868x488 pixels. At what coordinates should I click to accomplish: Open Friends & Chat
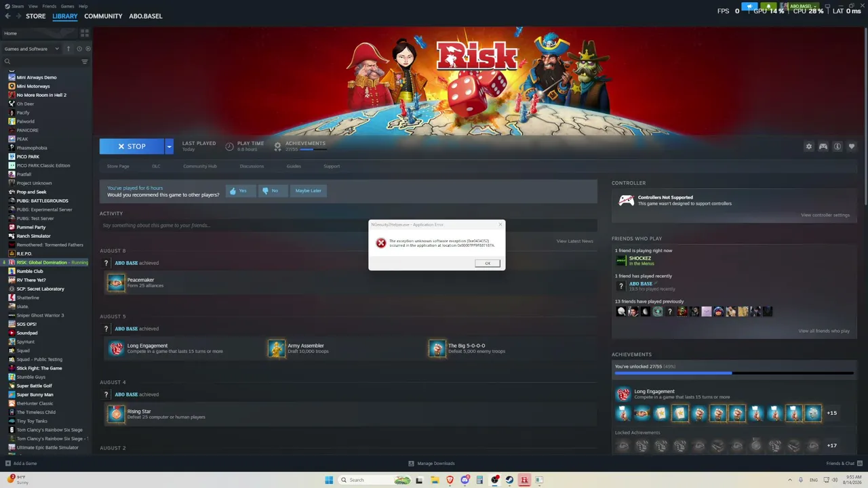844,464
